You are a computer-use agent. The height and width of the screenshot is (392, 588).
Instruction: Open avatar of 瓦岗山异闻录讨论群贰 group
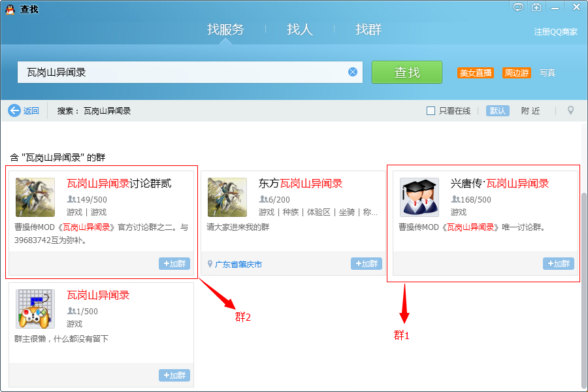click(x=35, y=197)
